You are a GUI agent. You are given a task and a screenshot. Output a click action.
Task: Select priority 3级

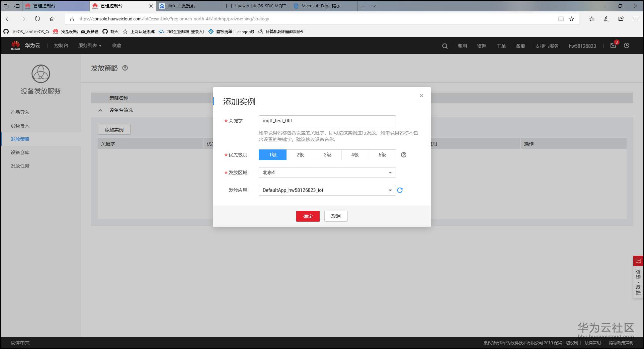point(328,155)
